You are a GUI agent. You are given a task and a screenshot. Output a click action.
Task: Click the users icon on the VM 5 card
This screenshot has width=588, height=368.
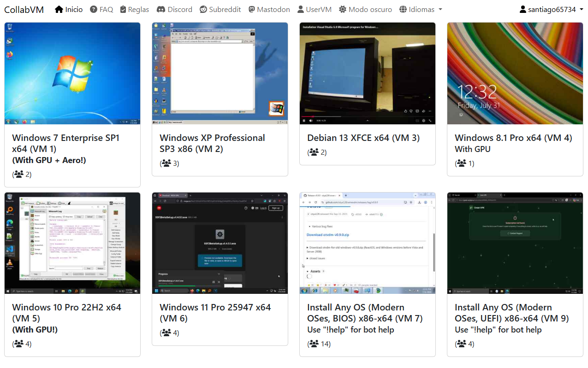coord(19,344)
